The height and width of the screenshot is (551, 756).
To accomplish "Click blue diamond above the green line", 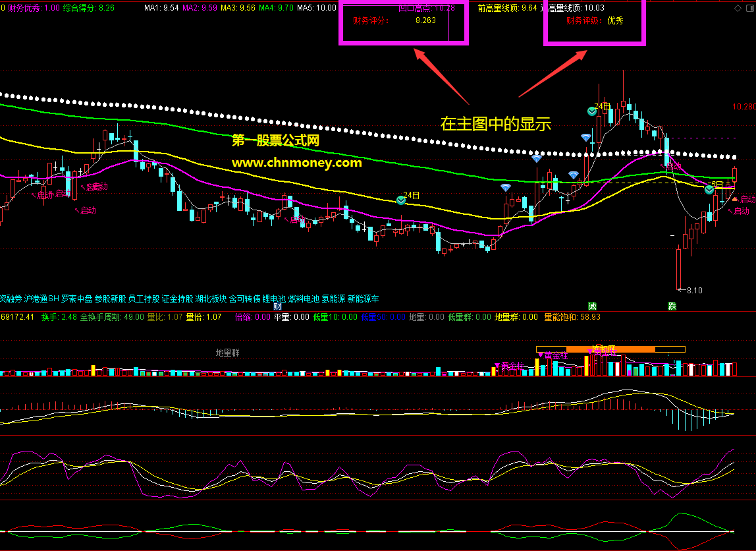I will (x=574, y=175).
